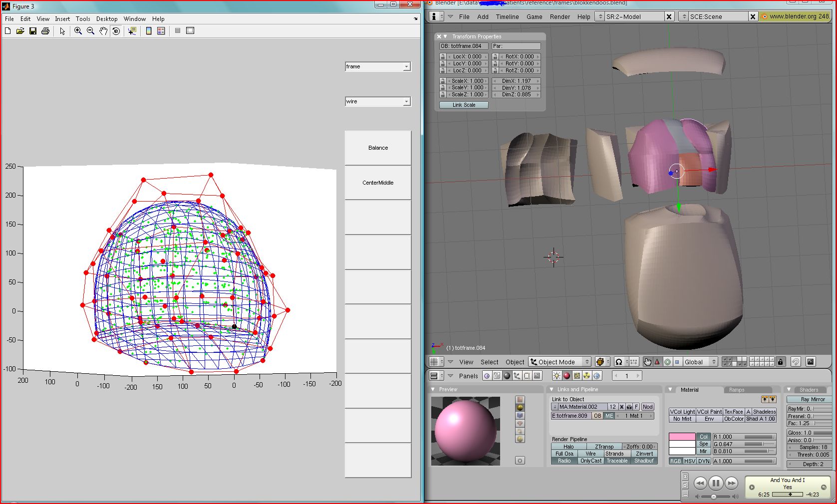
Task: Click the Link Scale button
Action: (464, 105)
